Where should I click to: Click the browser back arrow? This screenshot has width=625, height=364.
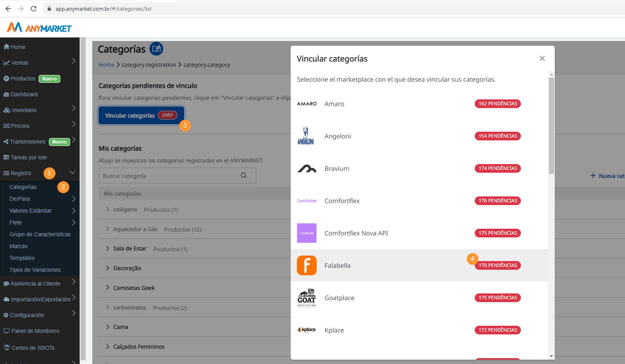(x=8, y=9)
